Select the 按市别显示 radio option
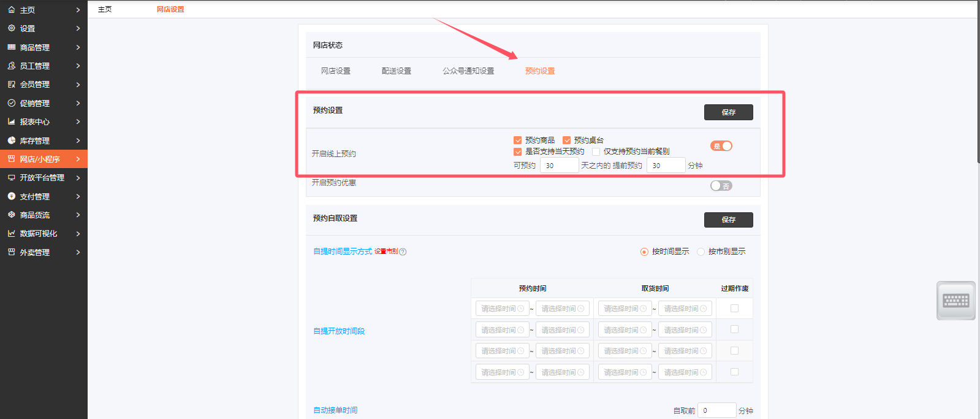980x419 pixels. click(x=701, y=252)
